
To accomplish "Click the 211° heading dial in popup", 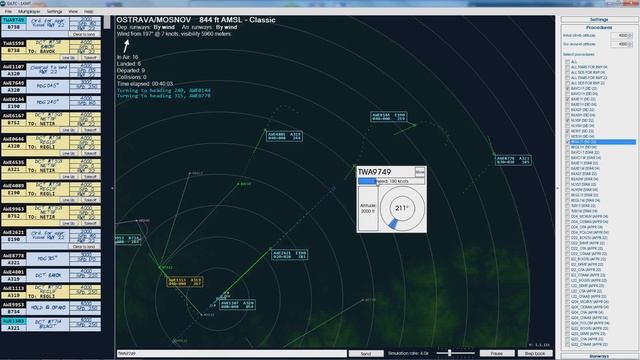I will 402,208.
